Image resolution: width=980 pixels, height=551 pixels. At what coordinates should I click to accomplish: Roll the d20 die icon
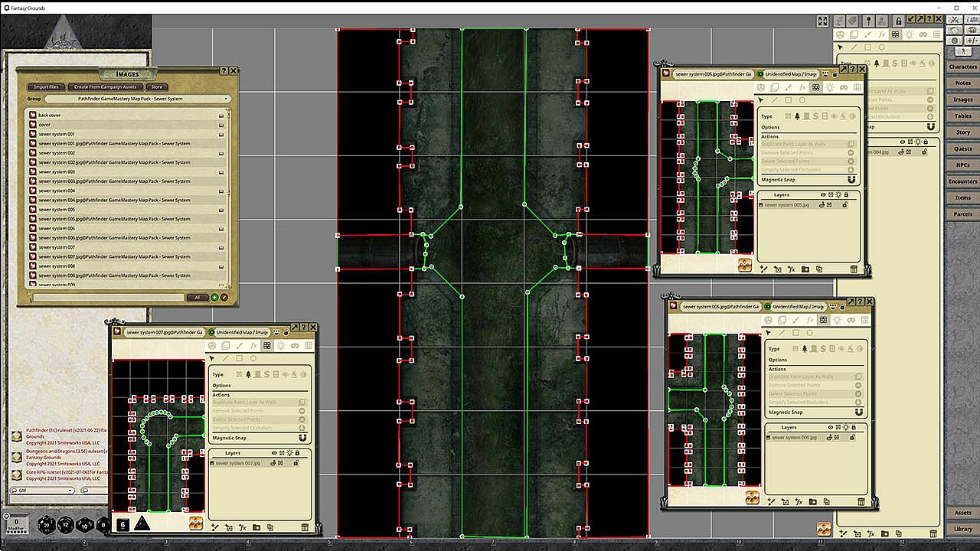pyautogui.click(x=47, y=525)
